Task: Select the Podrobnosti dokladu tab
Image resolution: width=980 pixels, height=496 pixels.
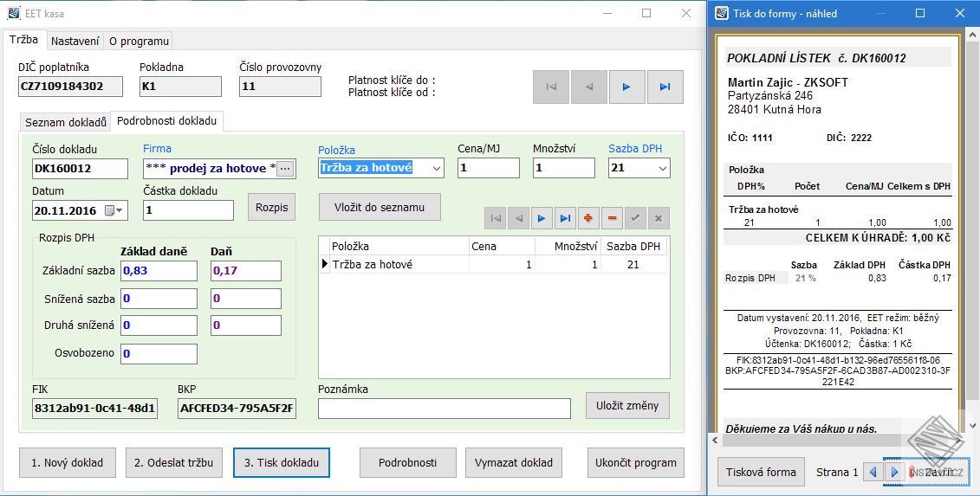Action: coord(167,120)
